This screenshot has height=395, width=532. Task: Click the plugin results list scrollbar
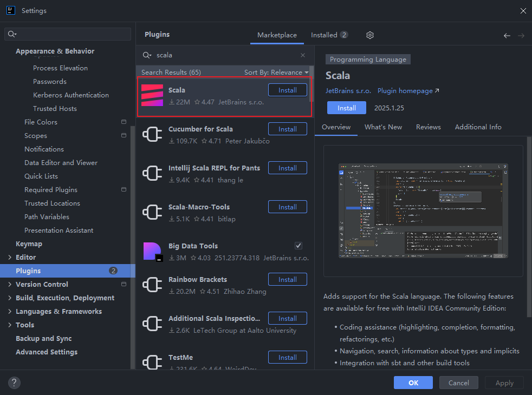pos(312,84)
